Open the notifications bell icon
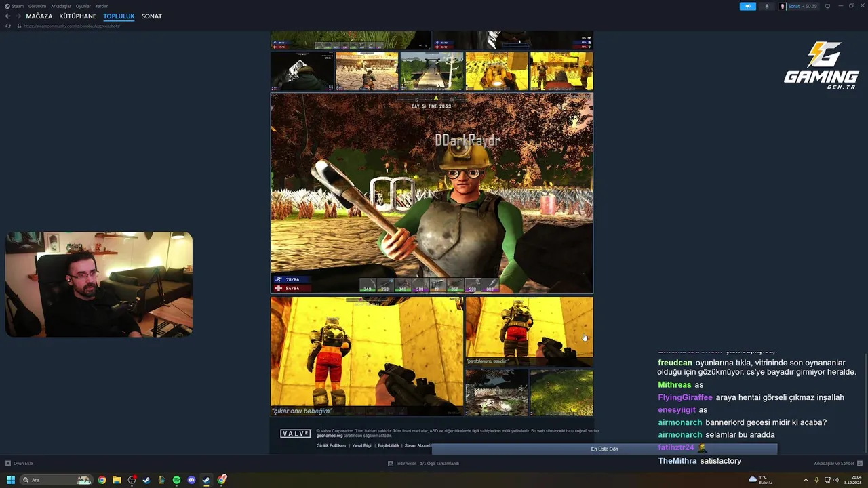 point(767,6)
